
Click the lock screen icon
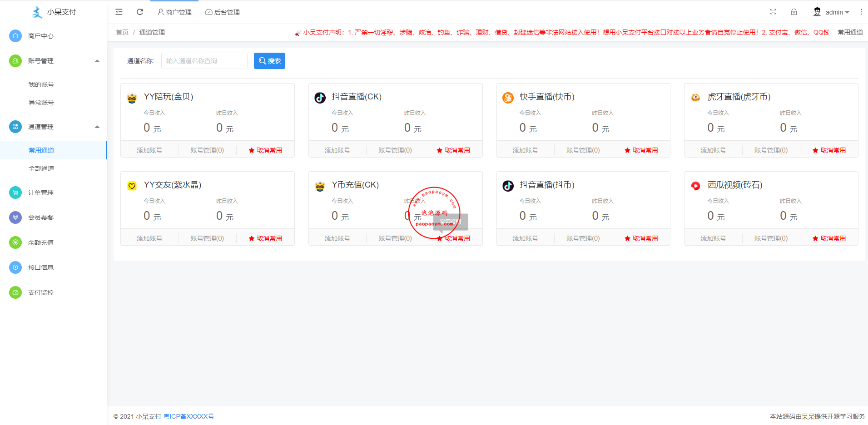point(794,12)
